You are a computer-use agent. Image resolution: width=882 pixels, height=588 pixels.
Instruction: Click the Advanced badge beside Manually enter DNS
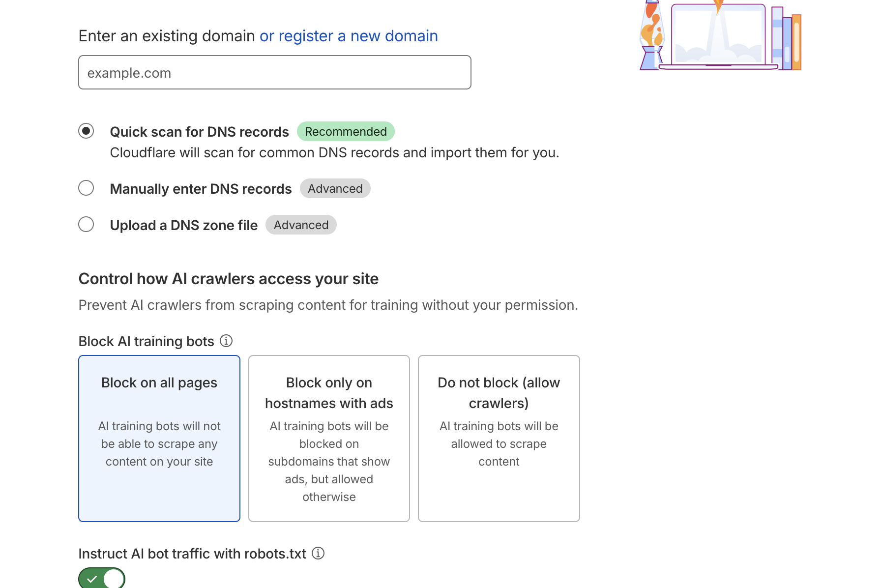tap(335, 188)
